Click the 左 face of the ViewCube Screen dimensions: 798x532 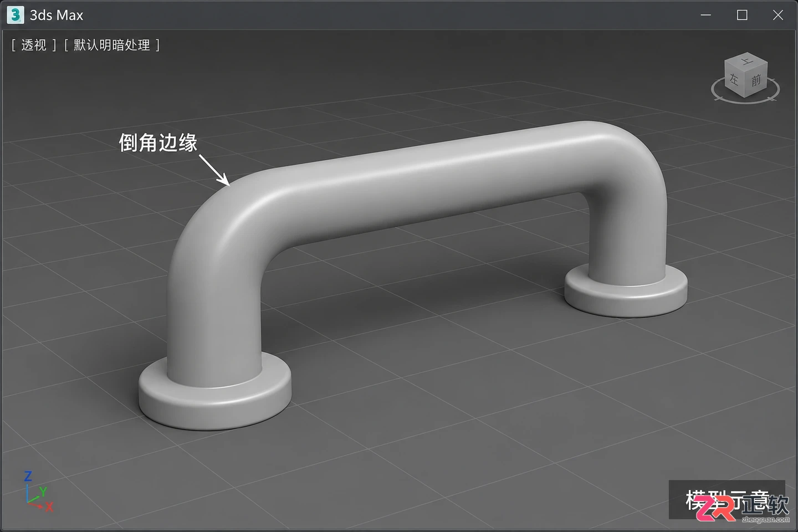coord(734,79)
